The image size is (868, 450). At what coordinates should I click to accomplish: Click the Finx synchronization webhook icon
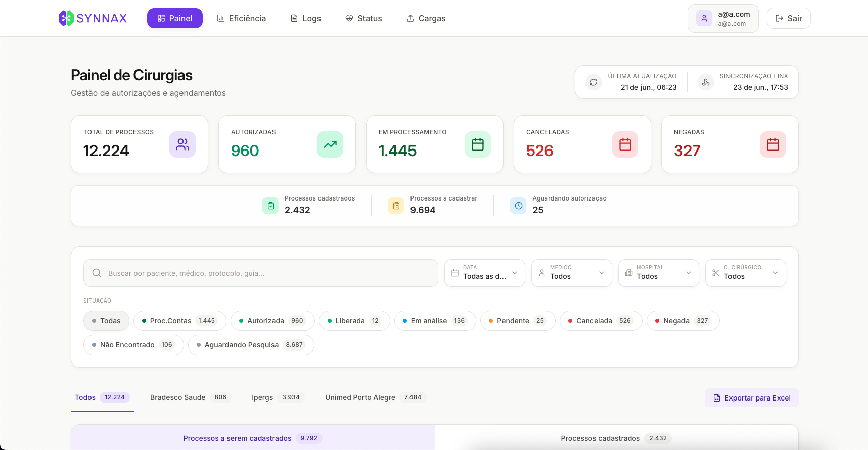706,82
